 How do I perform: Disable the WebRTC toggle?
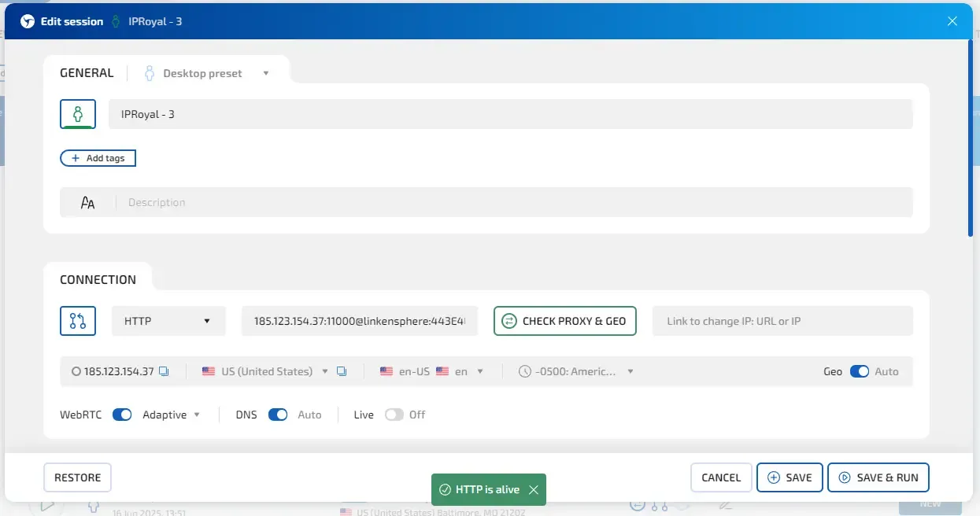click(x=122, y=415)
